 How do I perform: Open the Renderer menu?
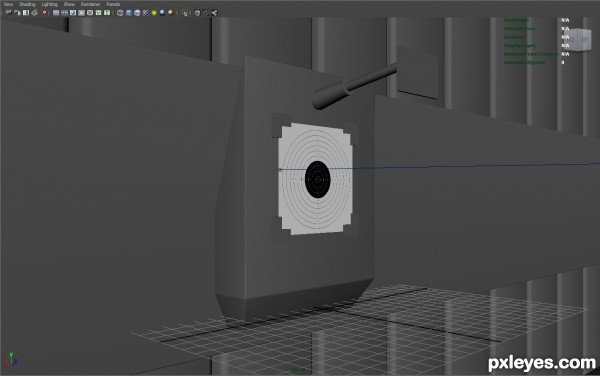pos(90,4)
